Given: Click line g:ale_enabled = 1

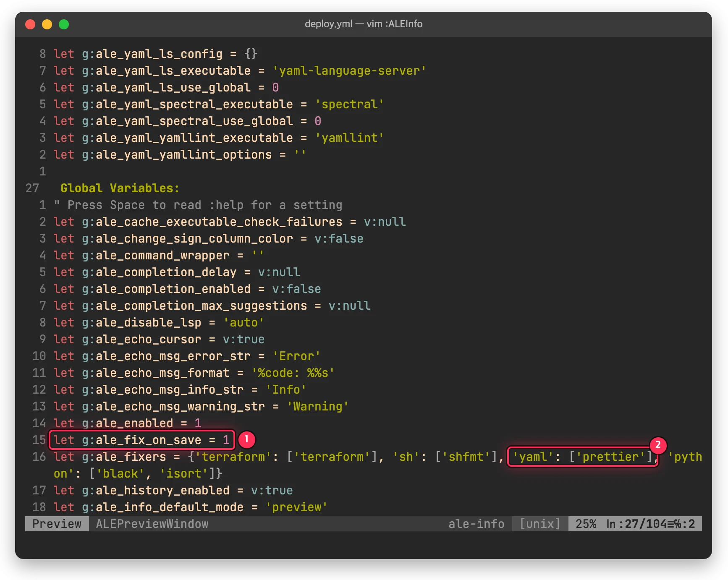Looking at the screenshot, I should click(x=128, y=423).
